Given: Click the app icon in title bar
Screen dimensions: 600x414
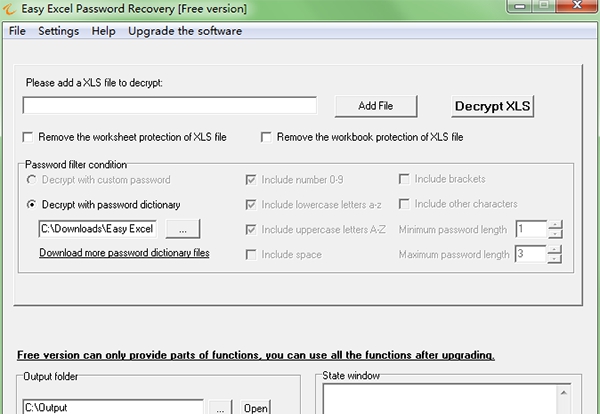Looking at the screenshot, I should 9,8.
